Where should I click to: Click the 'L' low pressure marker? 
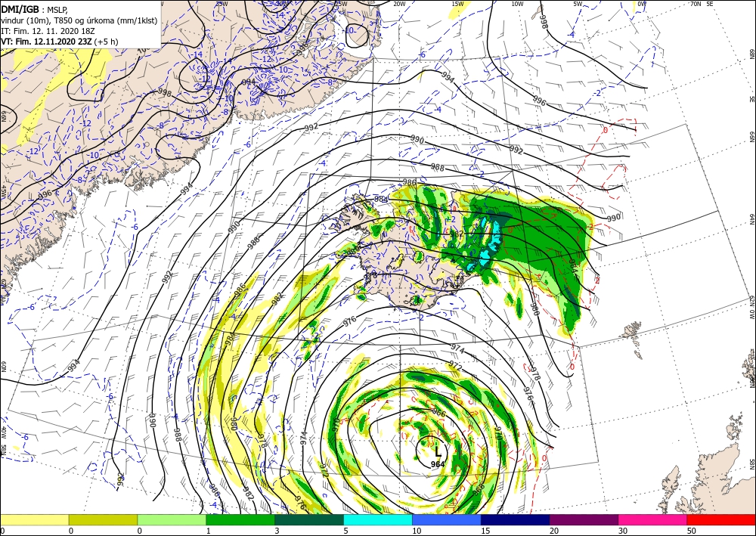(x=438, y=452)
